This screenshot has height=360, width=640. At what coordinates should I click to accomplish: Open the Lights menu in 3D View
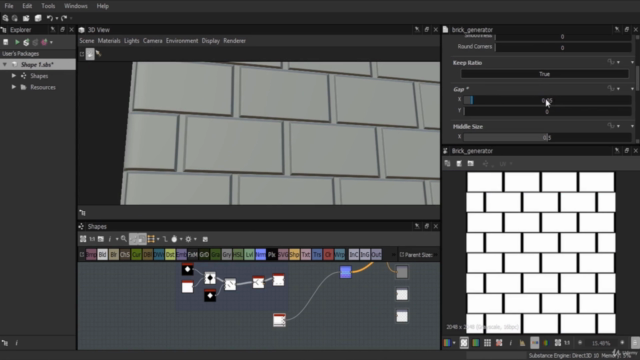pos(131,41)
